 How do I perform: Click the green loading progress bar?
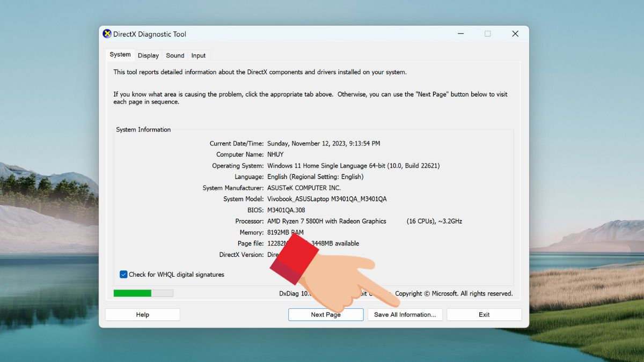click(143, 293)
